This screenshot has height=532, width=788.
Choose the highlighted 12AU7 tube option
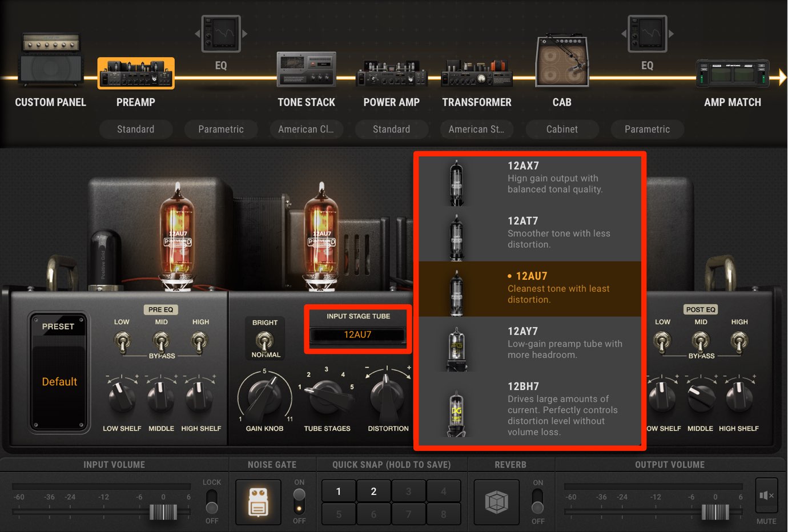pos(529,289)
